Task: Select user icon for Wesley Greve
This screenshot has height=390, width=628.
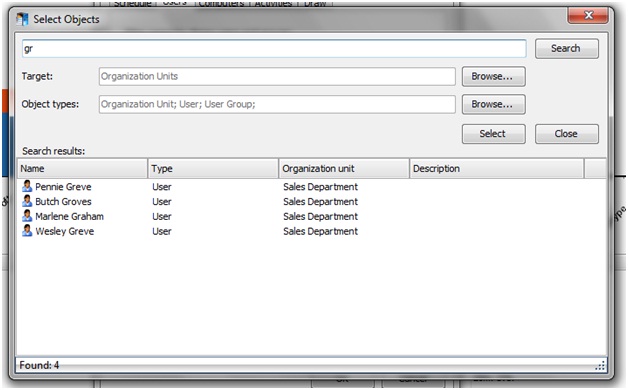Action: pyautogui.click(x=27, y=231)
